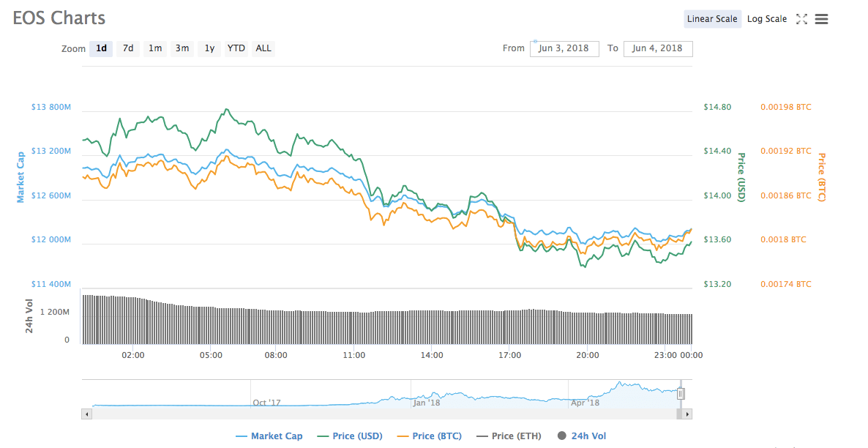
Task: Click the $14.80 price axis label
Action: [717, 107]
